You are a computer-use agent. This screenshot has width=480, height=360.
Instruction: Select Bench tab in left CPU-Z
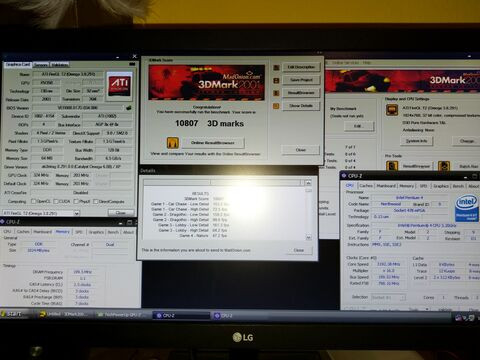pos(113,232)
